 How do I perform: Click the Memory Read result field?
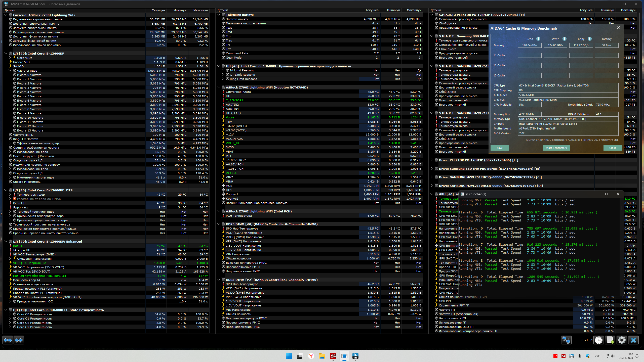530,45
